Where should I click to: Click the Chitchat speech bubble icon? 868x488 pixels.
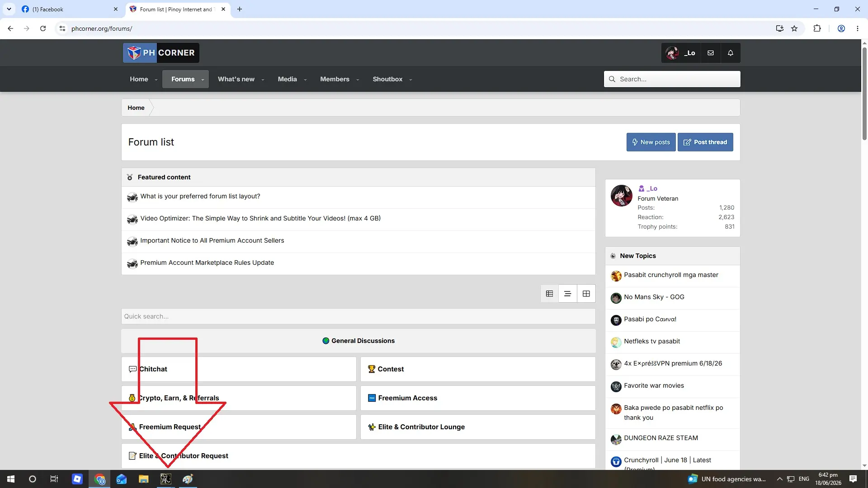point(132,369)
